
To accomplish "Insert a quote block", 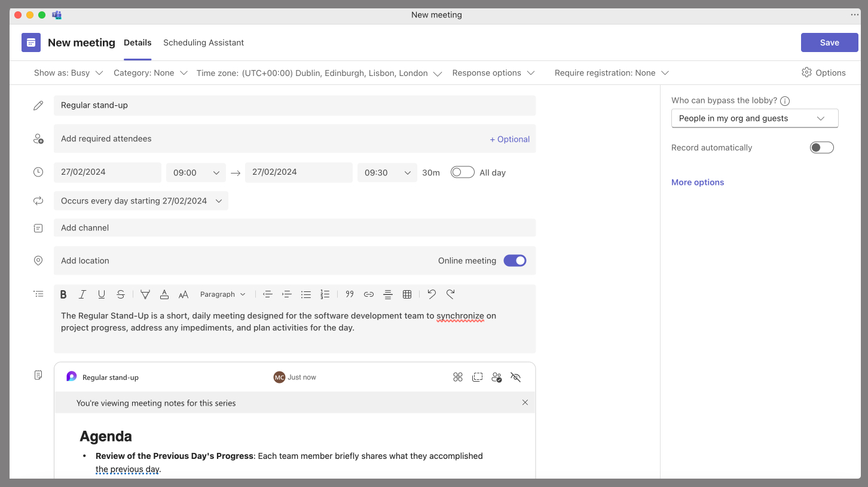I will [350, 294].
